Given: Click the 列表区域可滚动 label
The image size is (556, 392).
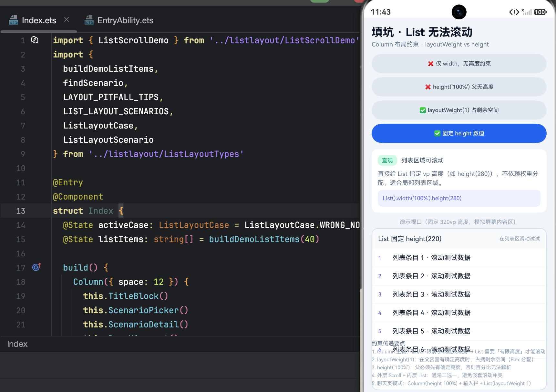Looking at the screenshot, I should pyautogui.click(x=422, y=160).
